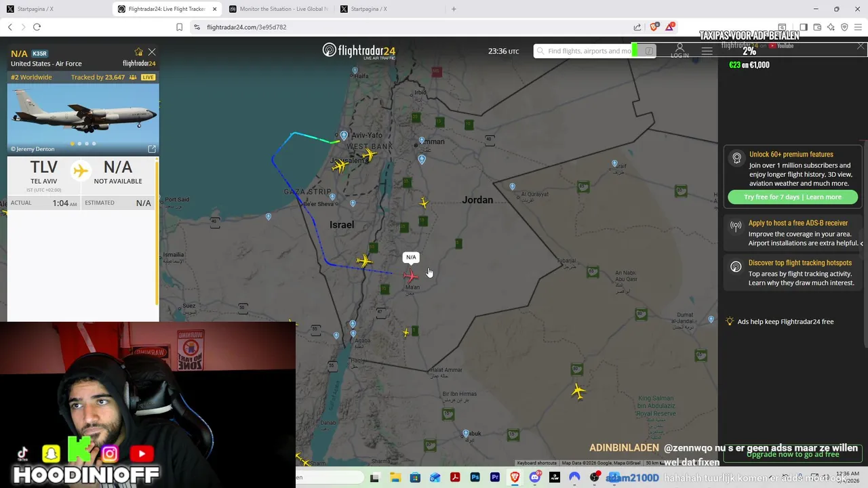Select the small yellow aircraft south of Amman
The height and width of the screenshot is (488, 868).
coord(424,203)
